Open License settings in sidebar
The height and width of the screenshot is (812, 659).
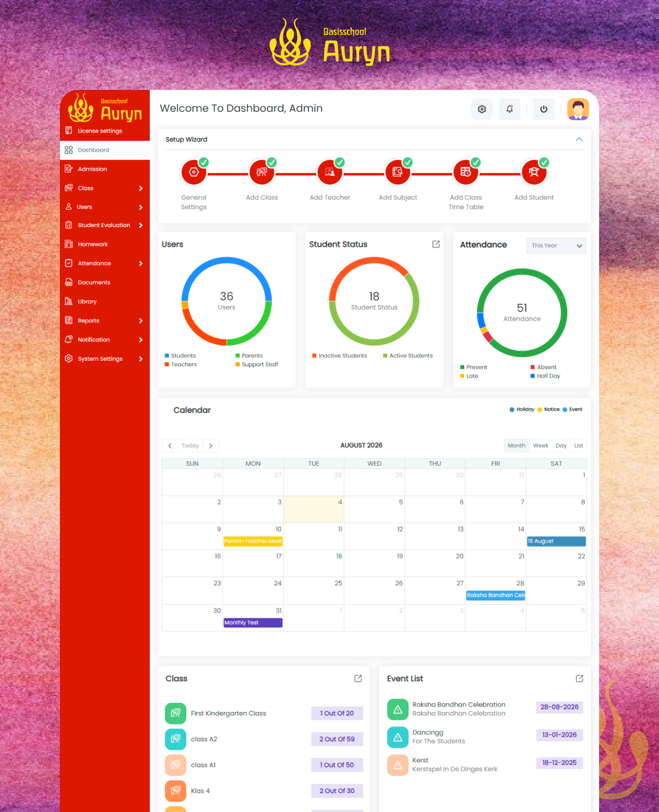(105, 131)
